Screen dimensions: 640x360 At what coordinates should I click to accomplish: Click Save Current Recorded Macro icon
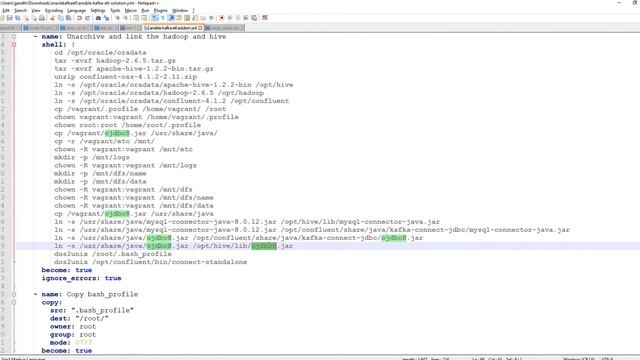point(254,18)
